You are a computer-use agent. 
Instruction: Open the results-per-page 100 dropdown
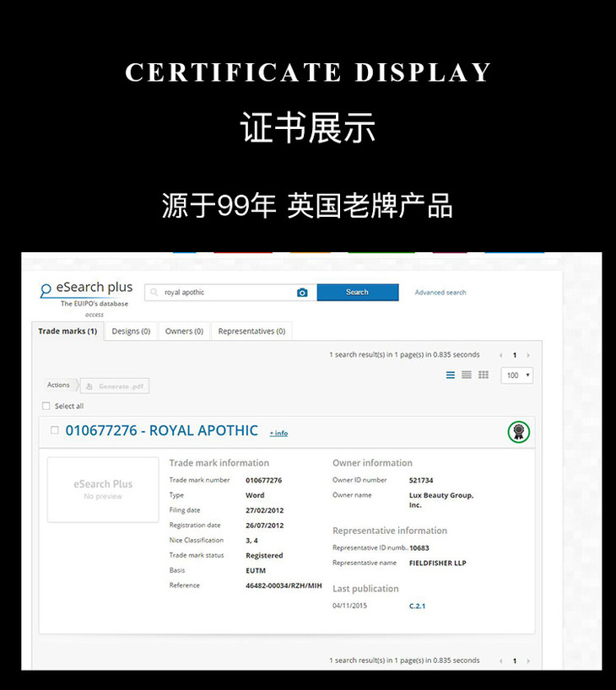[x=516, y=375]
